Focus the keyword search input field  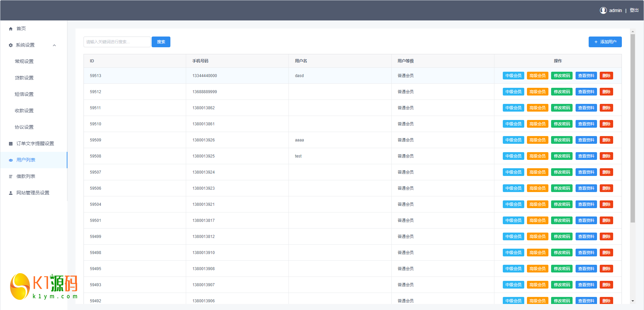pos(117,42)
